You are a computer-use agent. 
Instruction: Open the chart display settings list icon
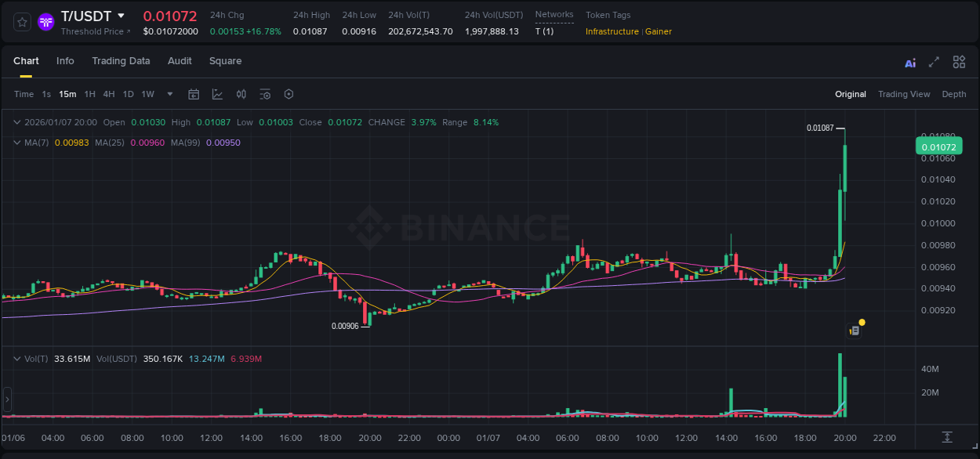tap(265, 94)
